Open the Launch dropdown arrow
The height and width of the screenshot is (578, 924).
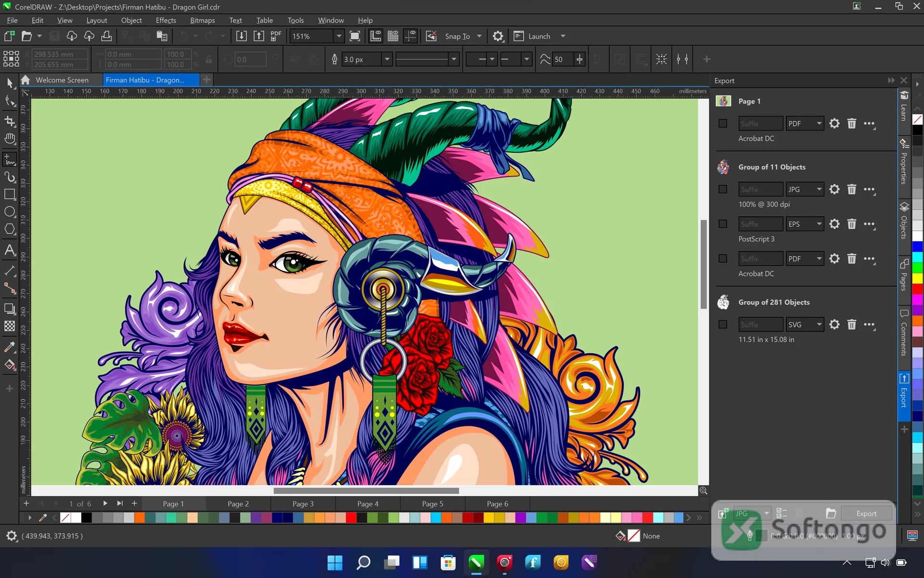point(563,36)
